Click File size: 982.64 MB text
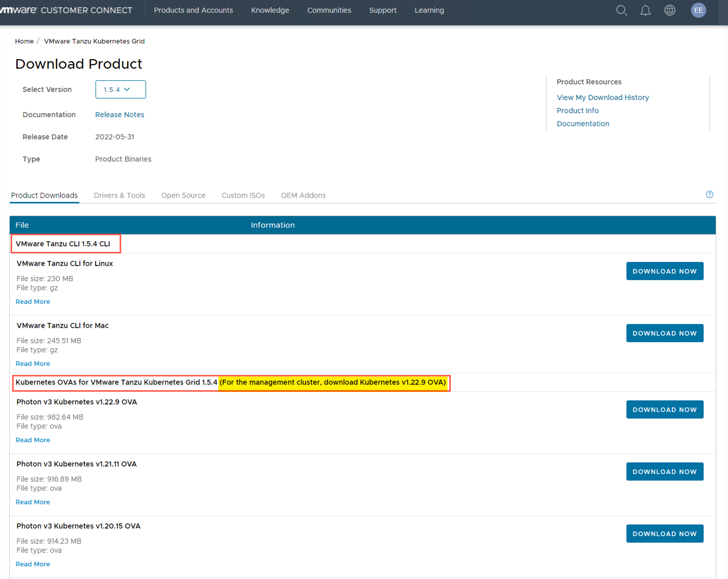728x579 pixels. (x=50, y=417)
